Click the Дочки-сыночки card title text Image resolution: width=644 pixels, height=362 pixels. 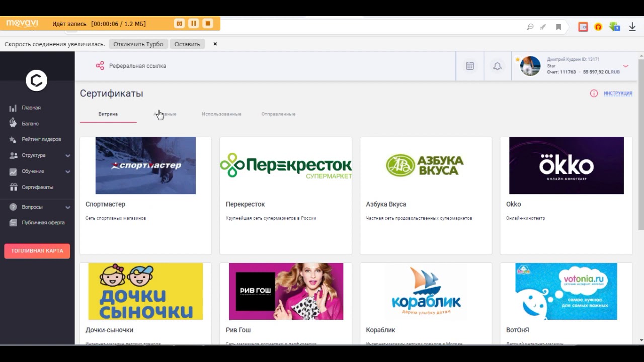coord(109,330)
